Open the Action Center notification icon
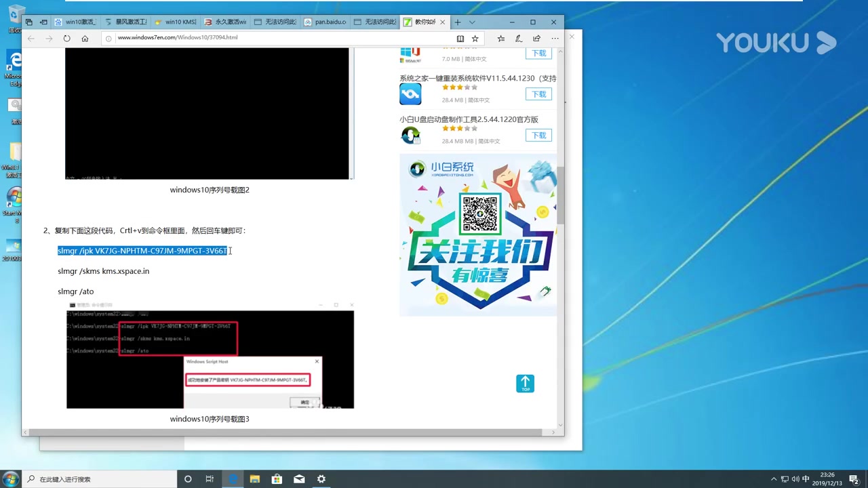Screen dimensions: 868x488 tap(854, 479)
